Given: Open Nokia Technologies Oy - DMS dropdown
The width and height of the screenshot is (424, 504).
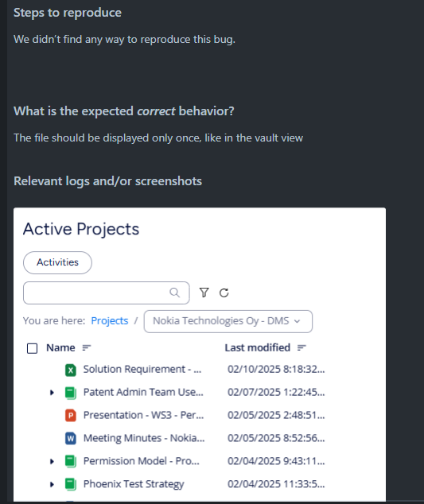Looking at the screenshot, I should click(x=228, y=321).
